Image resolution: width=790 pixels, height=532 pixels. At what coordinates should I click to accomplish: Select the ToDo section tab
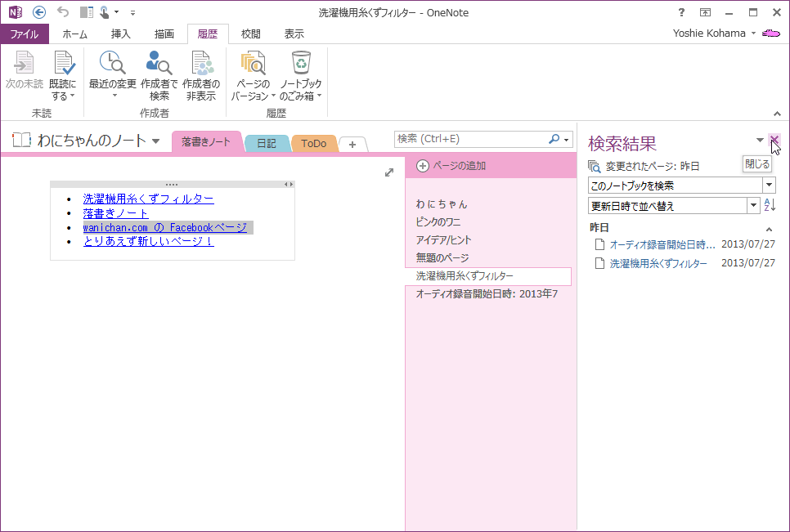coord(313,144)
